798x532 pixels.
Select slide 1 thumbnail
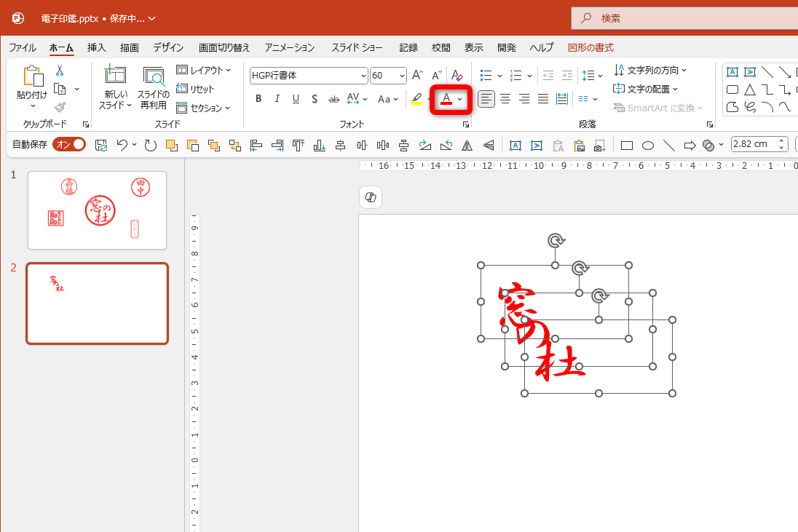(98, 210)
